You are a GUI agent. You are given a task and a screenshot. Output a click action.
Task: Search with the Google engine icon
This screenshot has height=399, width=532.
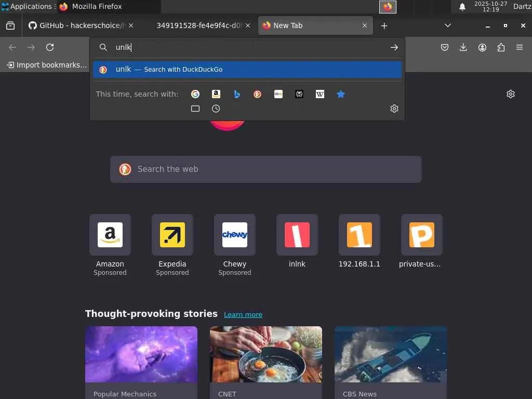(x=195, y=94)
